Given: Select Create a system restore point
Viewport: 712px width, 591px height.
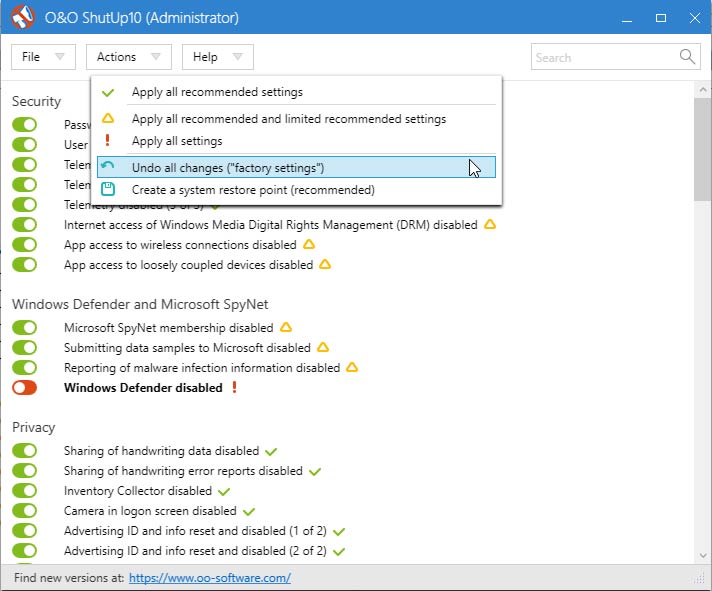Looking at the screenshot, I should (x=296, y=190).
